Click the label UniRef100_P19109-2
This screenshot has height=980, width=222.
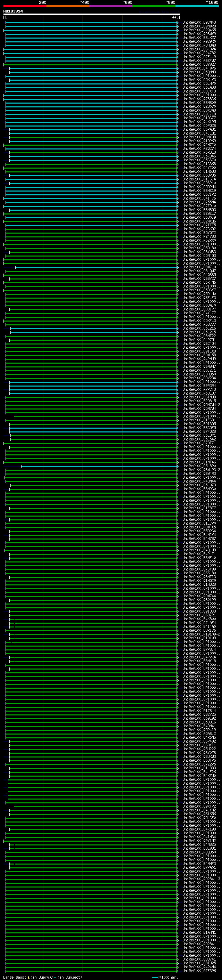point(201,634)
